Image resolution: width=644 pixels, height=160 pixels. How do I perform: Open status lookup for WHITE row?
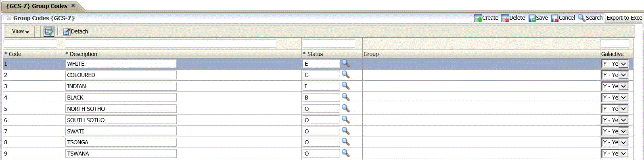[345, 64]
